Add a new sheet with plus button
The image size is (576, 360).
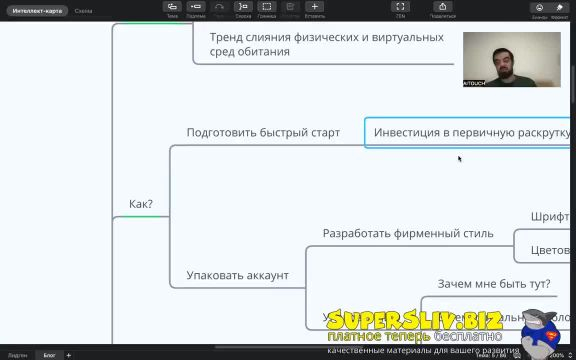[68, 355]
